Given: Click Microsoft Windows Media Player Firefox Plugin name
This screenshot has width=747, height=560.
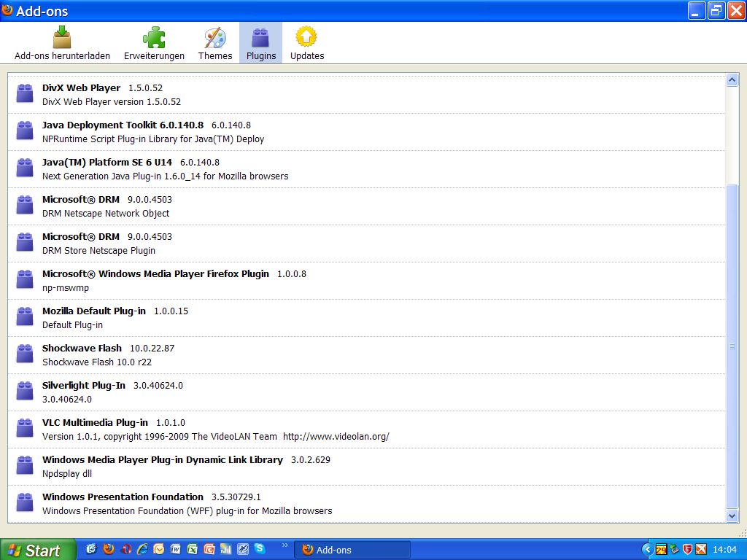Looking at the screenshot, I should tap(155, 274).
